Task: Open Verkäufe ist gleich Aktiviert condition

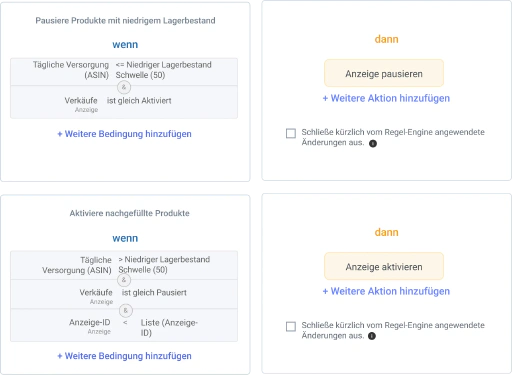Action: point(124,102)
